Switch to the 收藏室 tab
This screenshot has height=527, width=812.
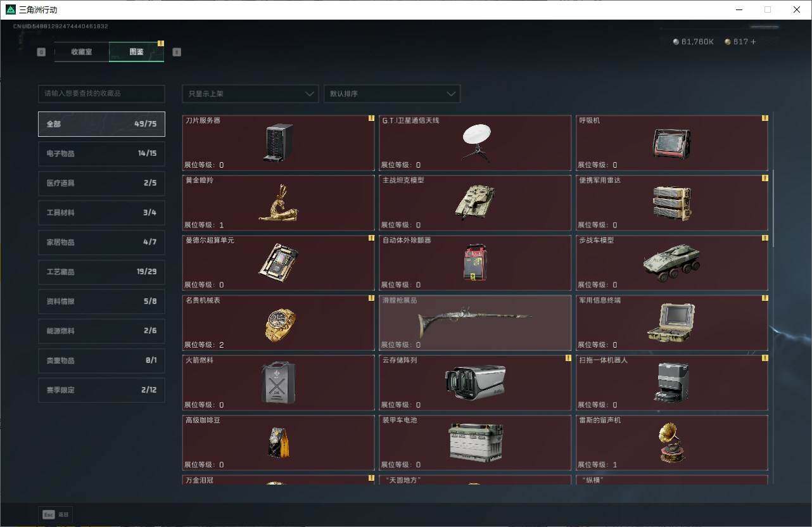(x=80, y=52)
